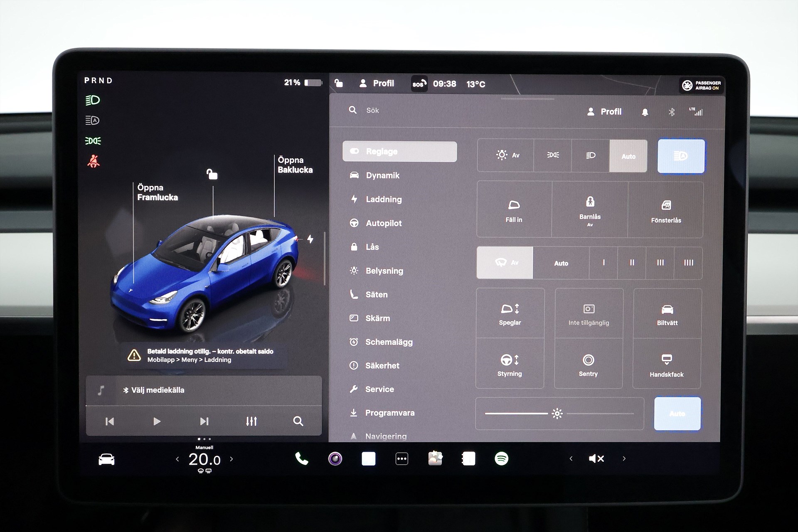Tap the phone icon in the dock

pyautogui.click(x=301, y=458)
